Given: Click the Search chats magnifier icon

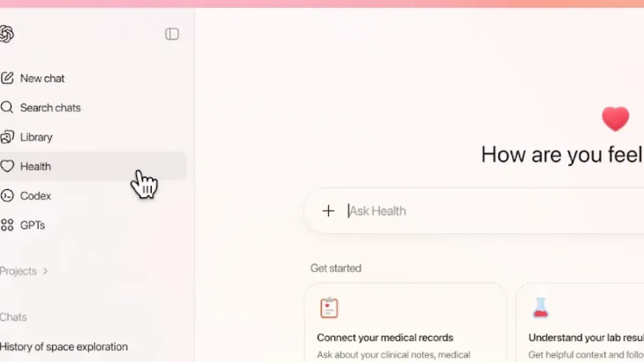Looking at the screenshot, I should coord(7,107).
